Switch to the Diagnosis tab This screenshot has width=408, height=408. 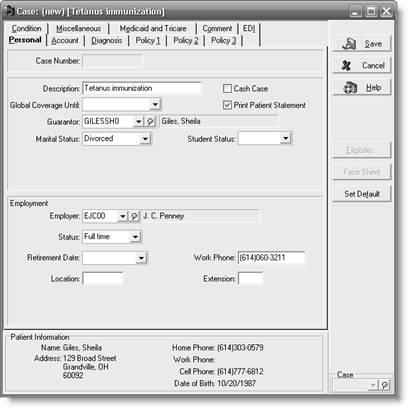tap(107, 41)
